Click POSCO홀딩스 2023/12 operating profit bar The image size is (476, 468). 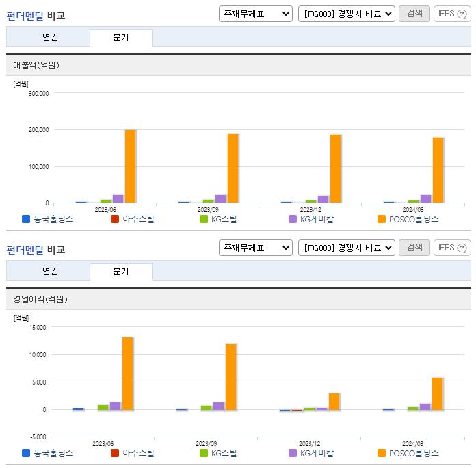(334, 402)
